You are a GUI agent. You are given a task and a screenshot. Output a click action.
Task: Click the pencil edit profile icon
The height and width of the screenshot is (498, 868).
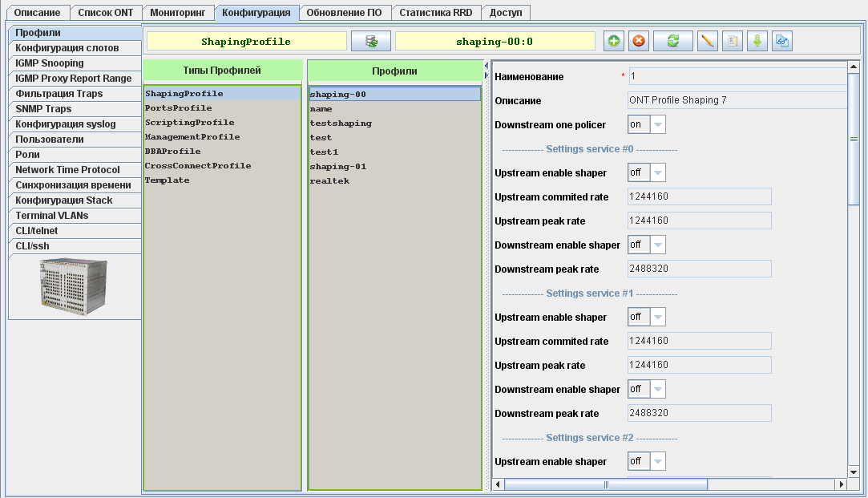[708, 41]
